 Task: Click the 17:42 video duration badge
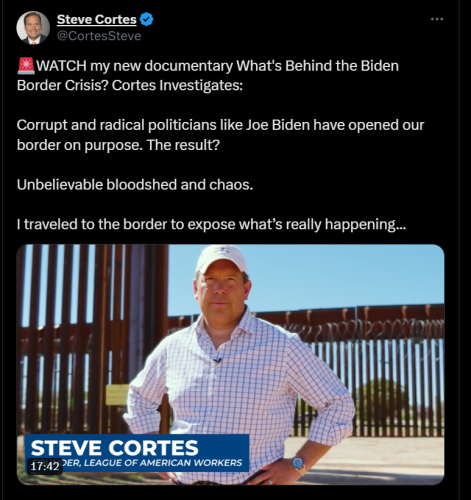[45, 466]
